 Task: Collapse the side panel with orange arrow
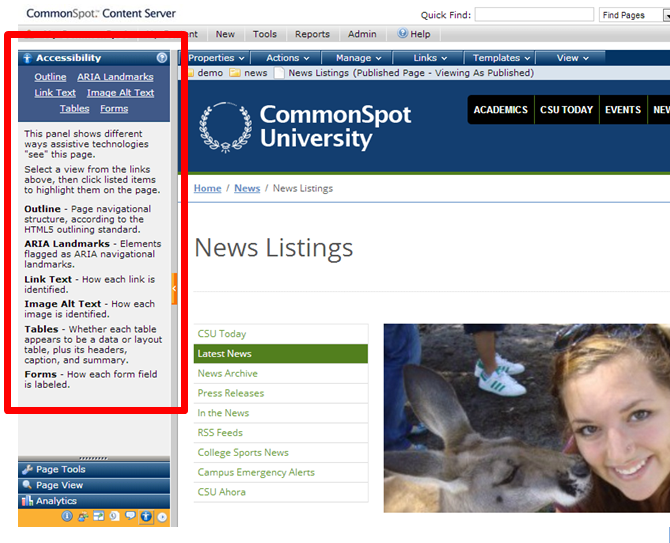tap(174, 289)
